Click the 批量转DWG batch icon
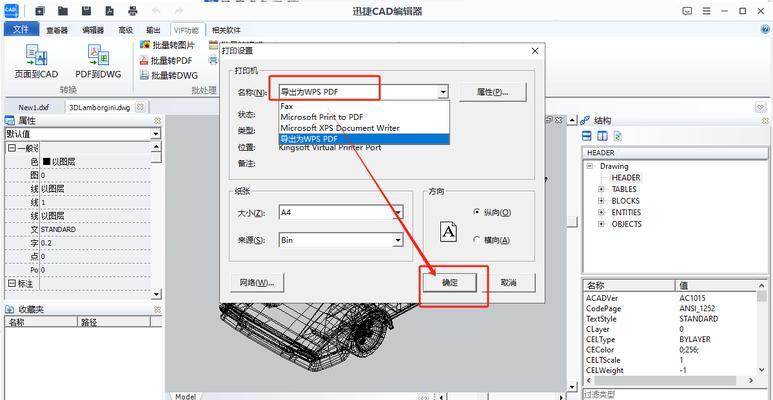This screenshot has width=773, height=400. 144,75
